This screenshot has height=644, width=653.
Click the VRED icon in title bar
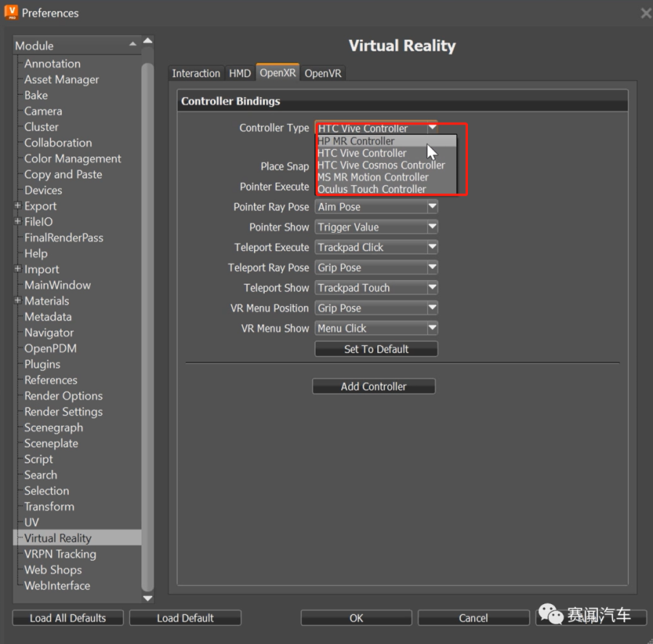(x=10, y=12)
